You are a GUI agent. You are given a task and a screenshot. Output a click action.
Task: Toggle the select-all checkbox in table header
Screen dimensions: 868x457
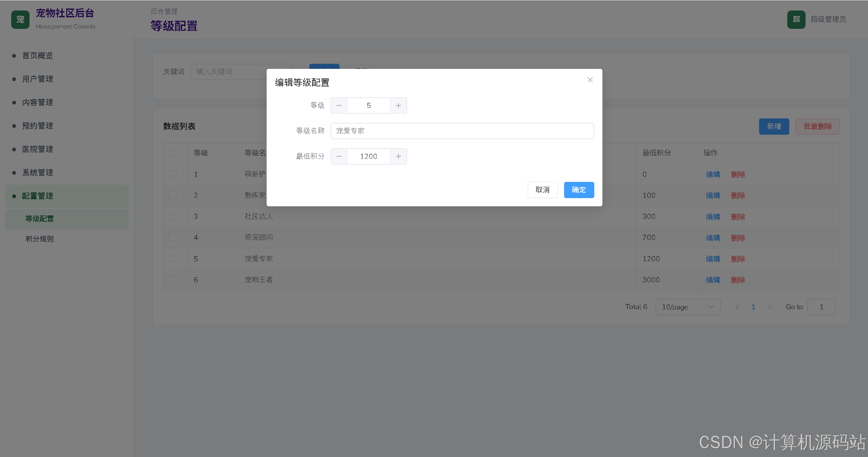(173, 153)
